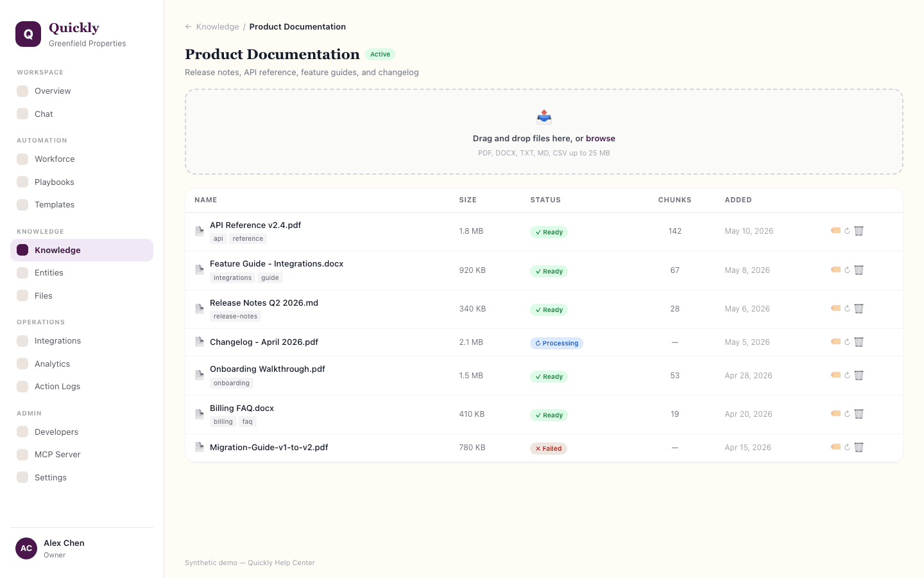The image size is (924, 578).
Task: Go to Chat in the sidebar
Action: (81, 114)
